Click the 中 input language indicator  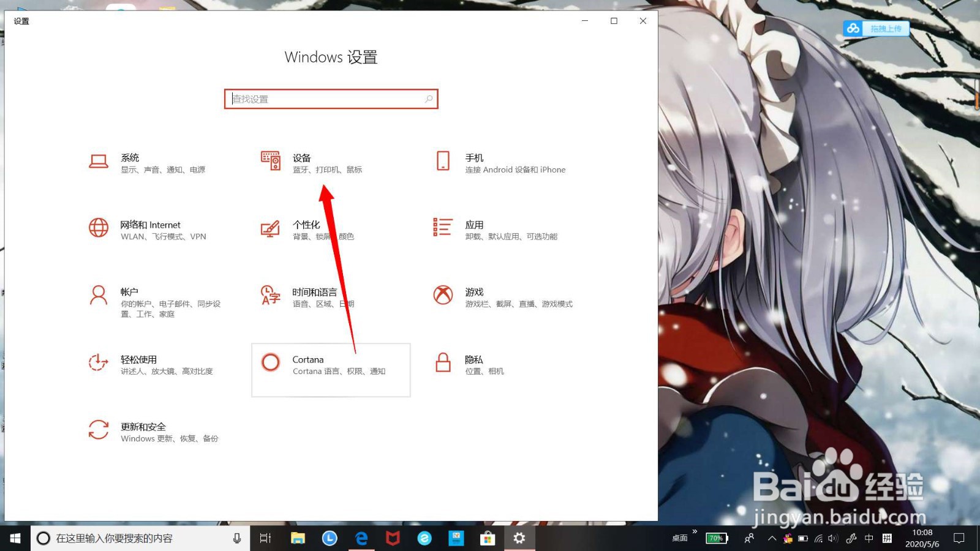(x=869, y=538)
